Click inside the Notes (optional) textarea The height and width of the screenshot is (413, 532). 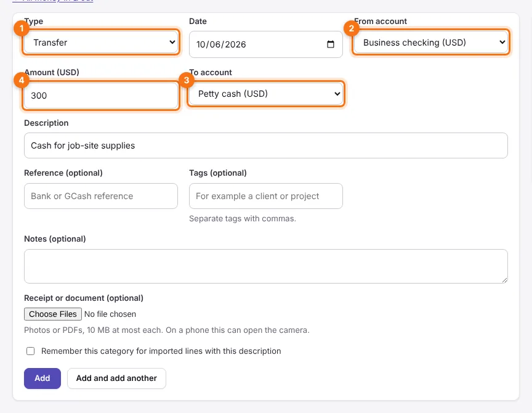click(265, 266)
